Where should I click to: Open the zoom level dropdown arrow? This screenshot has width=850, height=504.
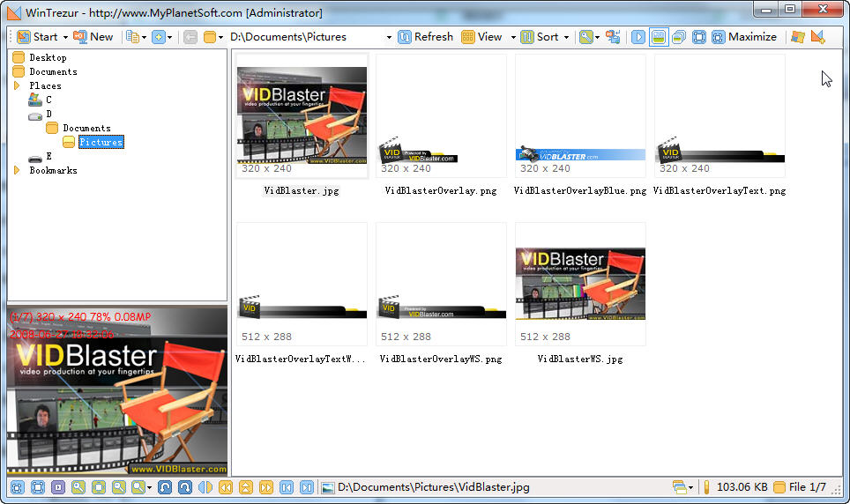(150, 488)
